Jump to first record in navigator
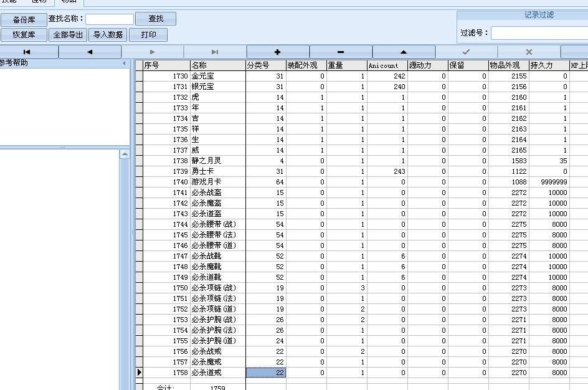The height and width of the screenshot is (390, 588). click(27, 52)
